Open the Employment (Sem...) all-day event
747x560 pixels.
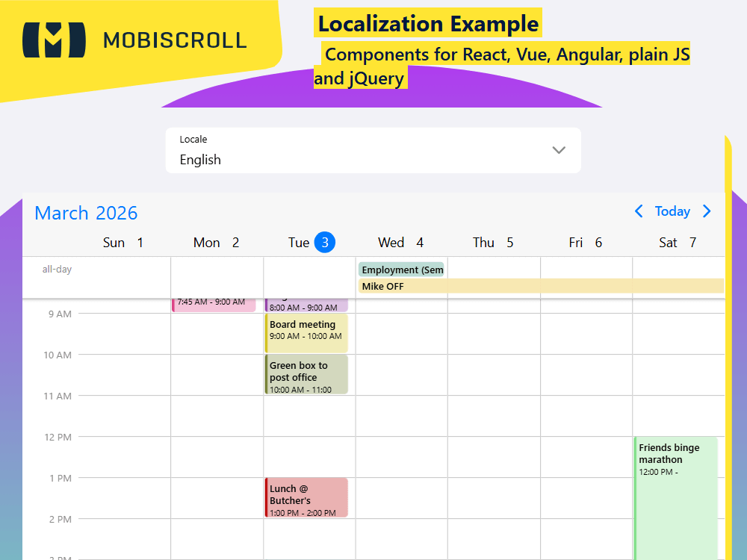pos(401,270)
